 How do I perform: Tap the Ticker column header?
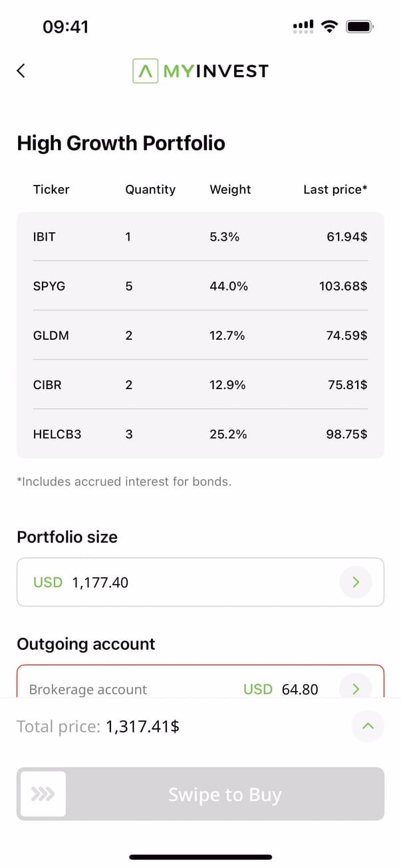click(51, 190)
